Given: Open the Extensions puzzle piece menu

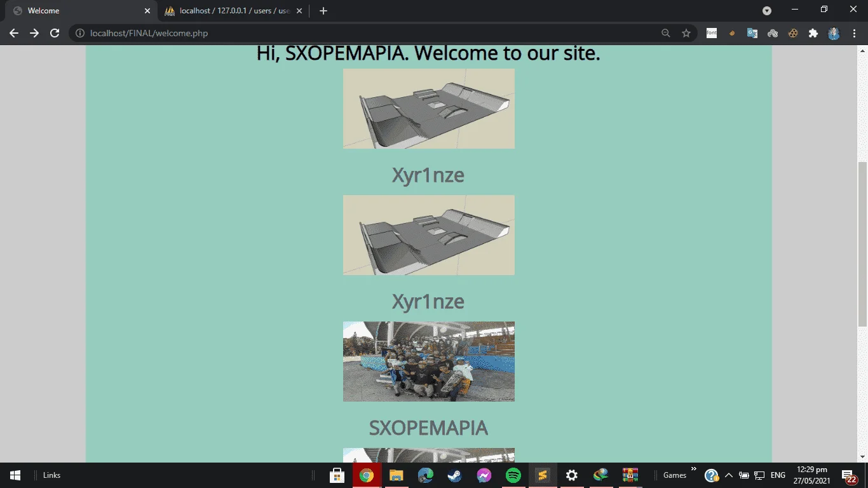Looking at the screenshot, I should coord(813,33).
